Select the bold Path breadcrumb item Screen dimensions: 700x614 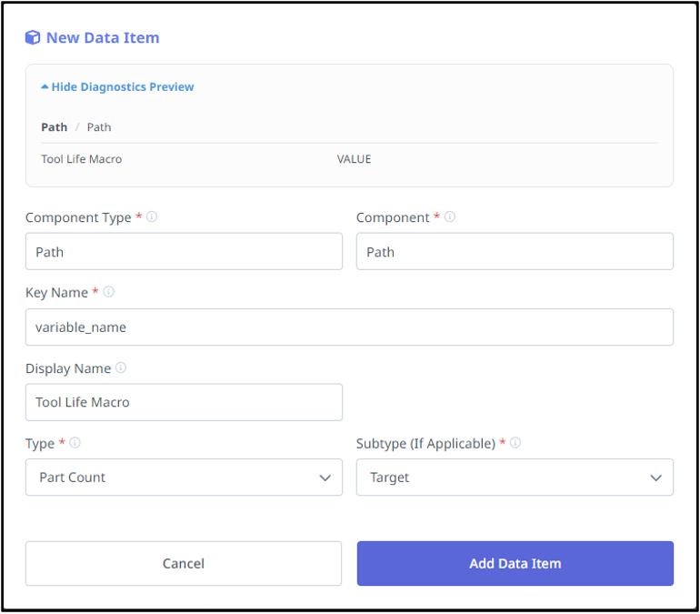tap(55, 127)
